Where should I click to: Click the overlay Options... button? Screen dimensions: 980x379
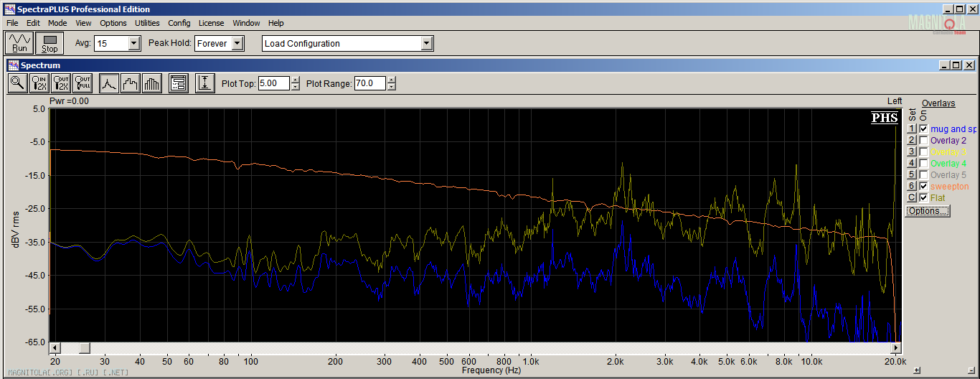(927, 211)
